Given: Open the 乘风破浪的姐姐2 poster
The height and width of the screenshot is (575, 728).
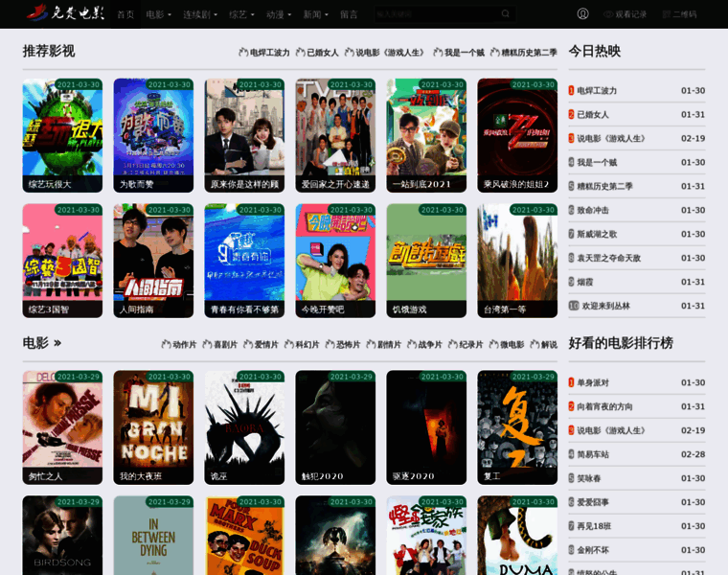Looking at the screenshot, I should coord(517,135).
